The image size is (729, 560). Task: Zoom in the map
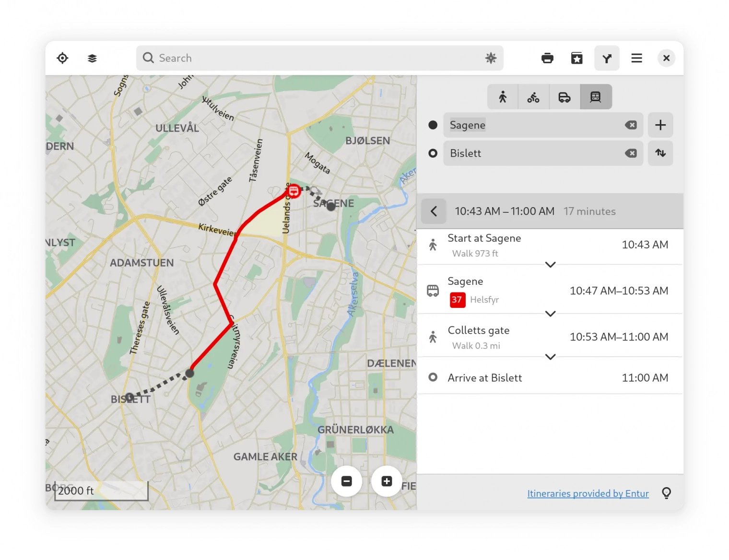(x=387, y=481)
